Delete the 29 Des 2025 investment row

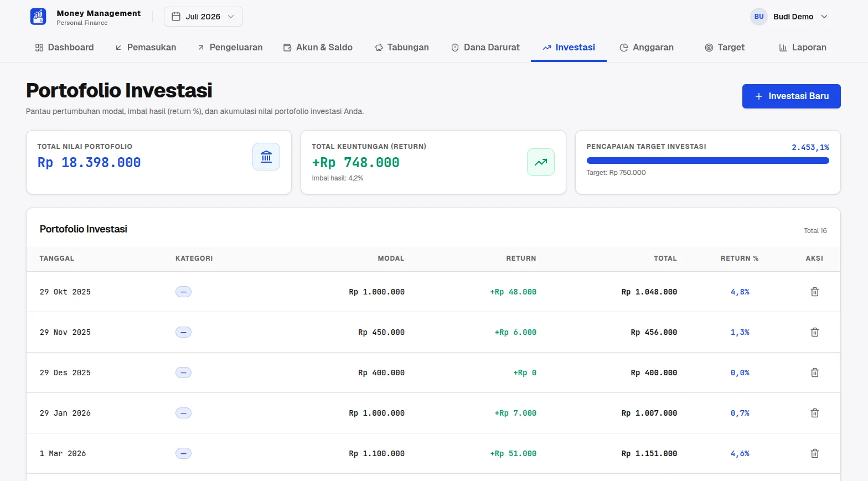pyautogui.click(x=815, y=373)
